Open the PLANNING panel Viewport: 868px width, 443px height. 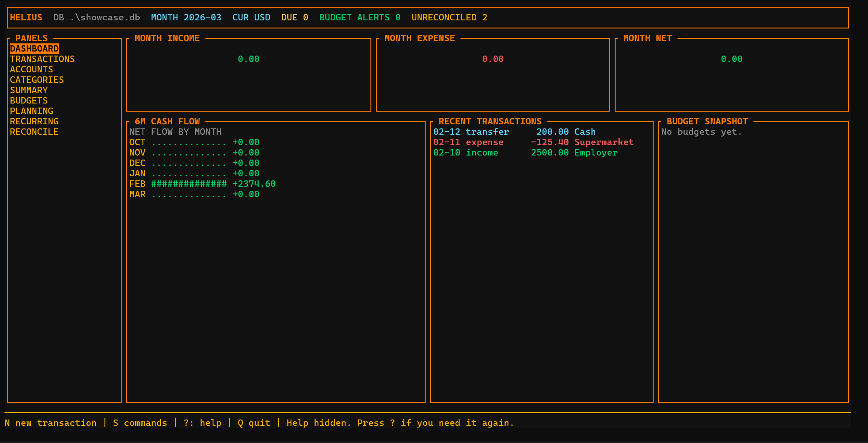click(31, 111)
